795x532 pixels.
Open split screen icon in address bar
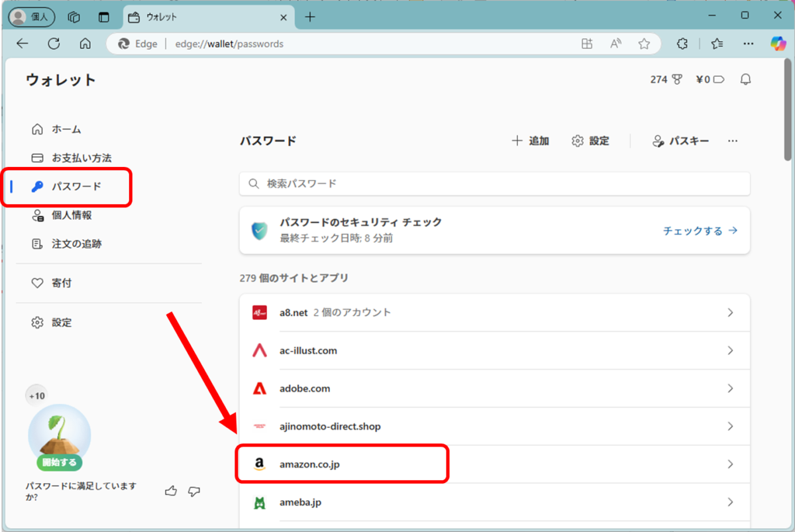[587, 44]
